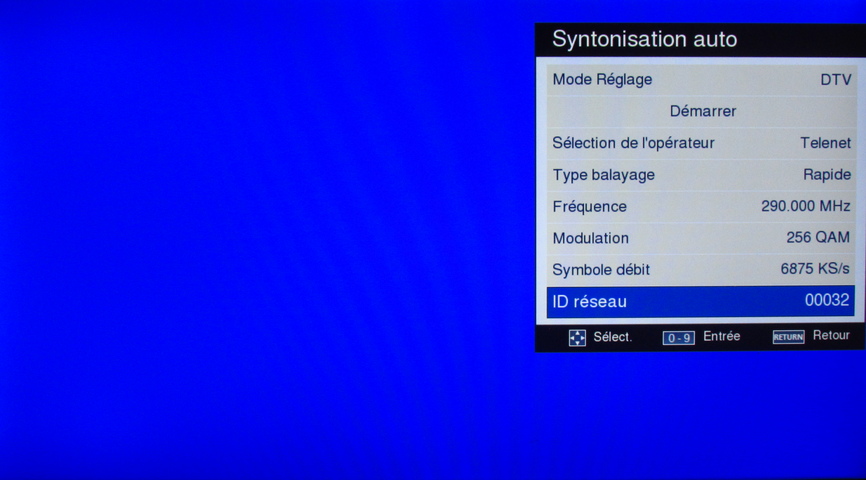The image size is (866, 480).
Task: Click the Syntonisation auto title
Action: 645,39
